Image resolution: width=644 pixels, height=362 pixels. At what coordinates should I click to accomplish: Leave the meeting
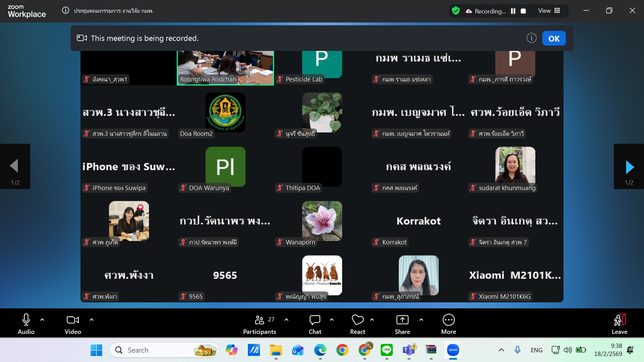(x=619, y=324)
